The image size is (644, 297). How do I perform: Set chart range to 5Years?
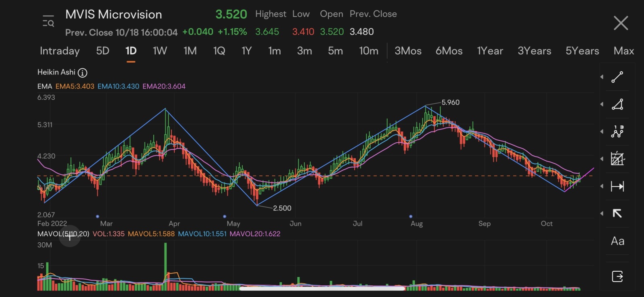pyautogui.click(x=582, y=51)
